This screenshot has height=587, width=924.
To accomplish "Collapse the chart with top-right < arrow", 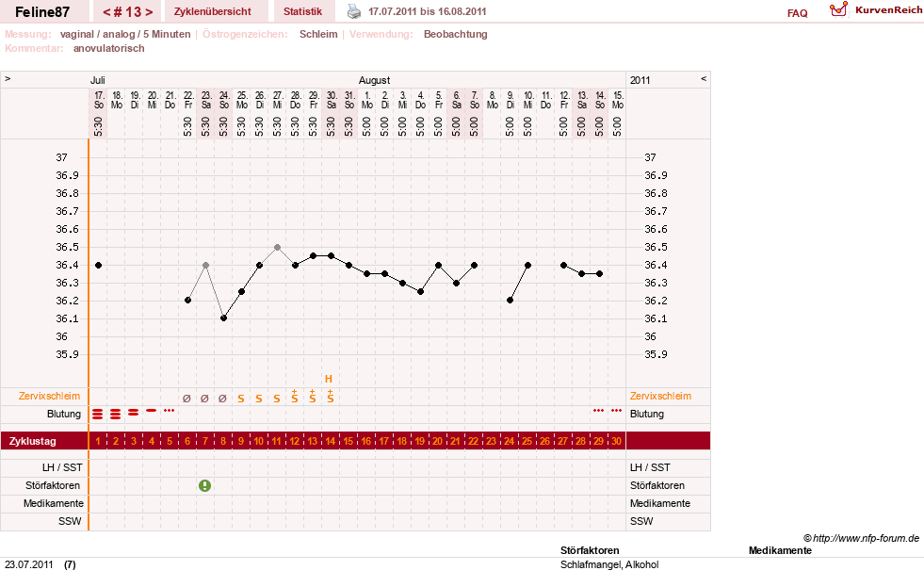I will (704, 78).
